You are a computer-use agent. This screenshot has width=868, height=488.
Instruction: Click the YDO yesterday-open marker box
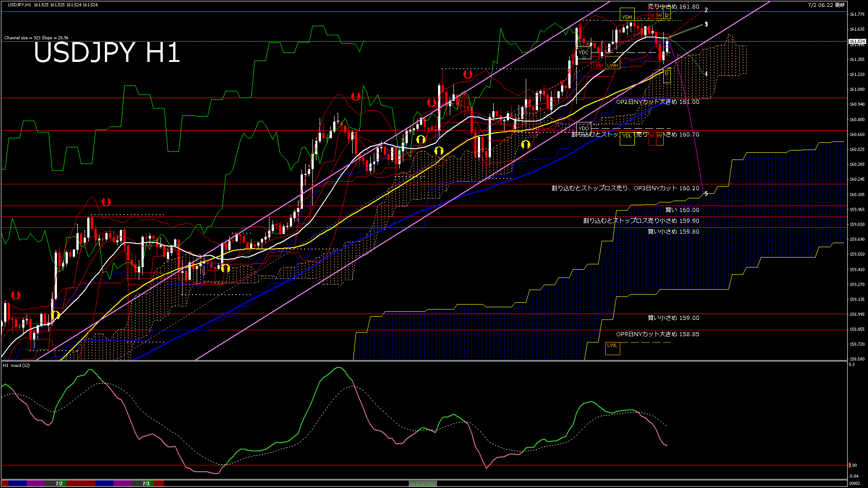point(584,128)
